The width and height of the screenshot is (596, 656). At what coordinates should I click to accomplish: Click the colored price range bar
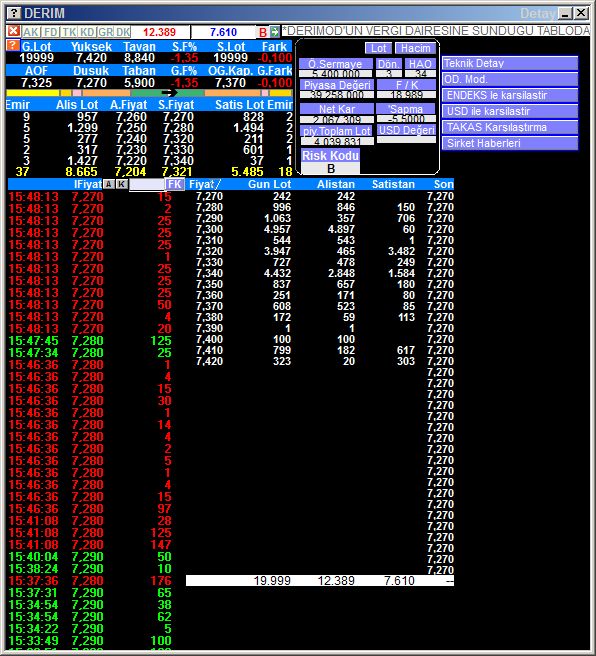click(x=149, y=93)
